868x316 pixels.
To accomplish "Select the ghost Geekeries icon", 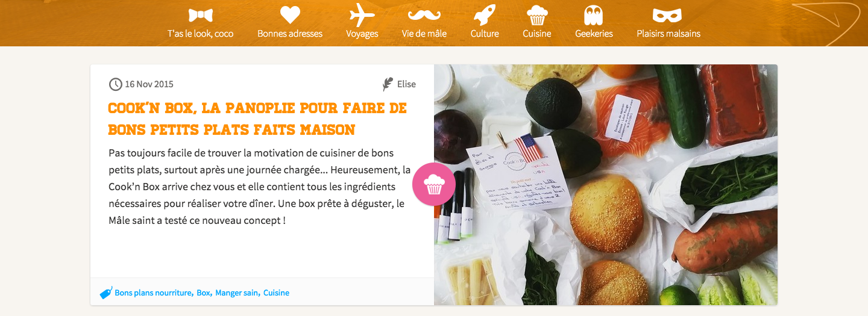I will click(594, 15).
